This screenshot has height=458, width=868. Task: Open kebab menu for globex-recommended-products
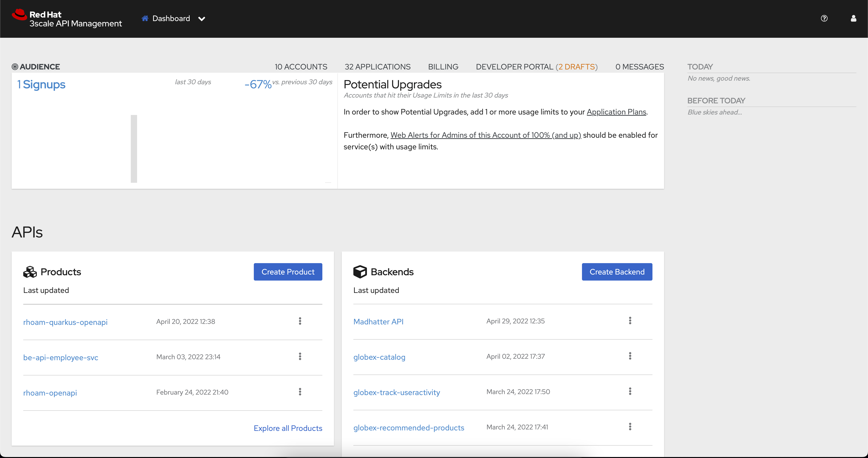pyautogui.click(x=630, y=426)
